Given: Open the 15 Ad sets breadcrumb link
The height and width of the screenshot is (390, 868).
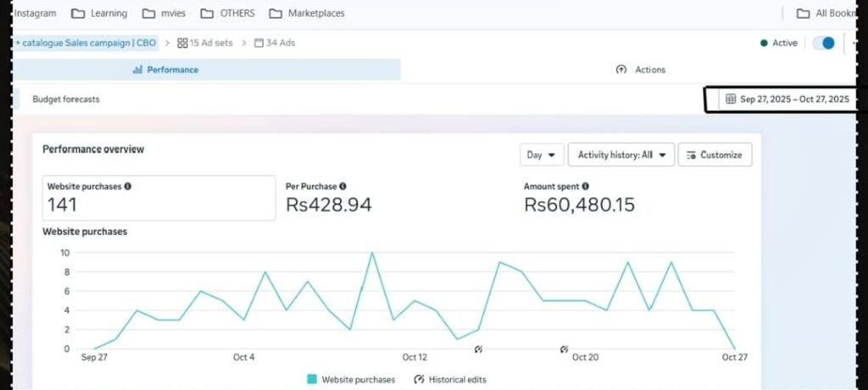Looking at the screenshot, I should pyautogui.click(x=204, y=42).
